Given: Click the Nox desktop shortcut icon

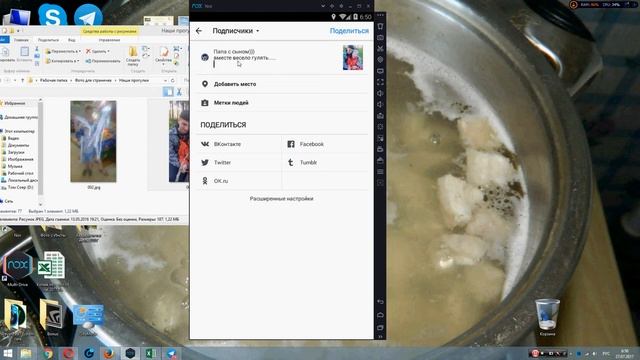Looking at the screenshot, I should coord(18,265).
